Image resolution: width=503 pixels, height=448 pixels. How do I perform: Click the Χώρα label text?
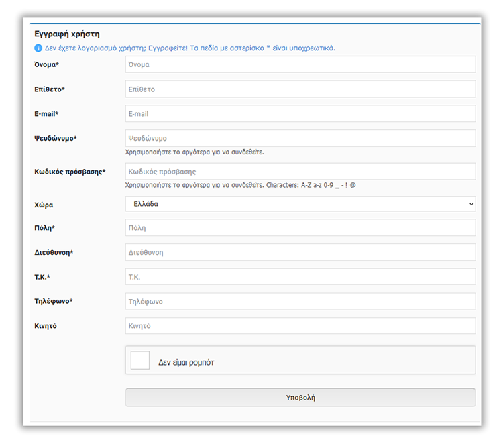click(x=45, y=204)
